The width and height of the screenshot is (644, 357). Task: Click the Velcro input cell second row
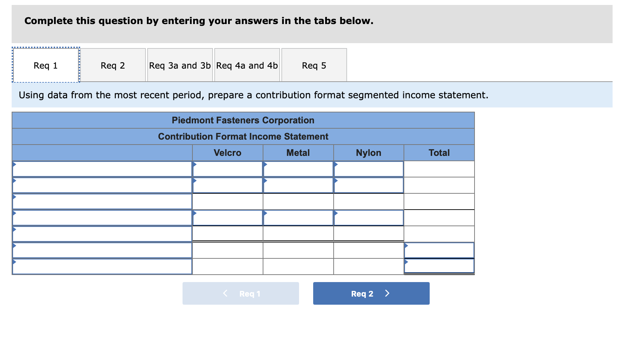(x=227, y=185)
